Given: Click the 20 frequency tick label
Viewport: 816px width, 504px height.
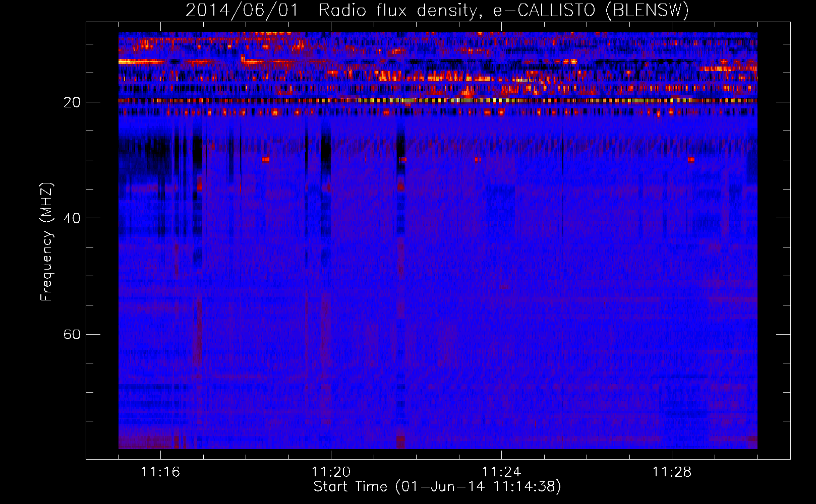Looking at the screenshot, I should pos(72,102).
